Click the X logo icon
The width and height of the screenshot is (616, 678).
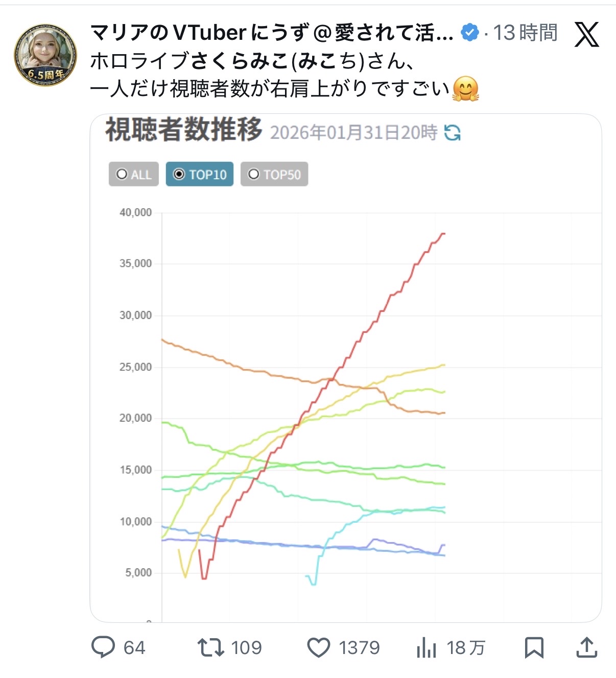586,34
